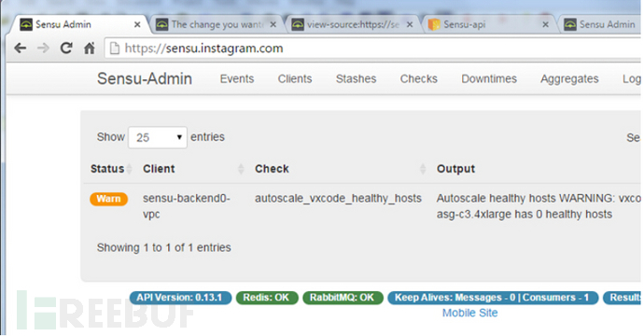
Task: Reload the page with the refresh icon
Action: pyautogui.click(x=66, y=48)
